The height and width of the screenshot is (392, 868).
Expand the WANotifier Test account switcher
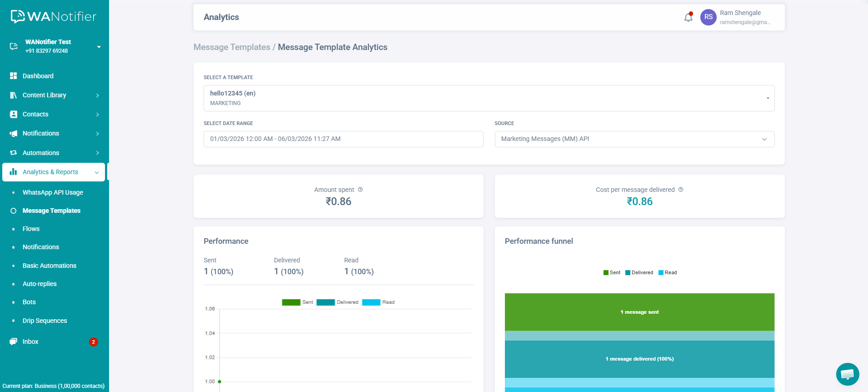99,46
